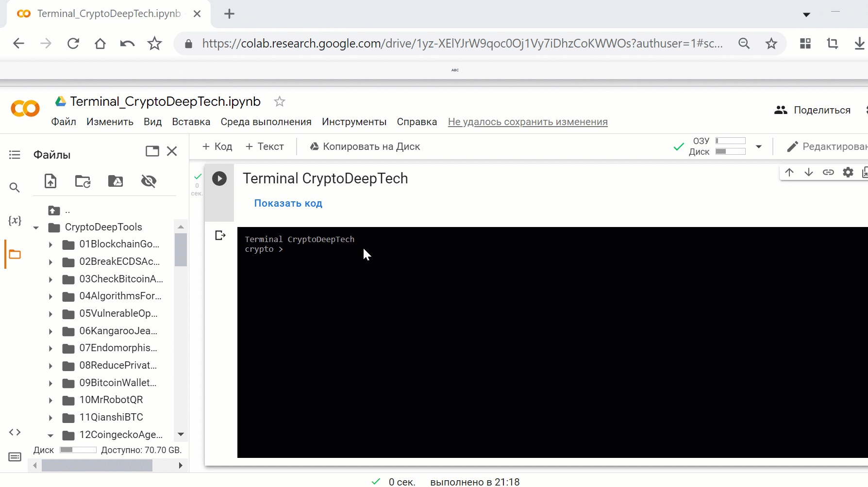868x487 pixels.
Task: Upload a file using the upload icon
Action: [x=50, y=181]
